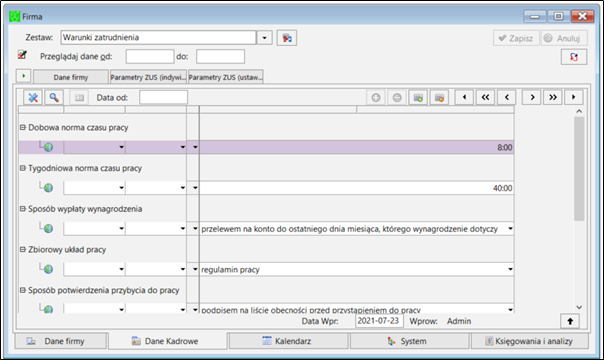
Task: Collapse Sposób potwierdzenia przybycia do pracy group
Action: 23,290
